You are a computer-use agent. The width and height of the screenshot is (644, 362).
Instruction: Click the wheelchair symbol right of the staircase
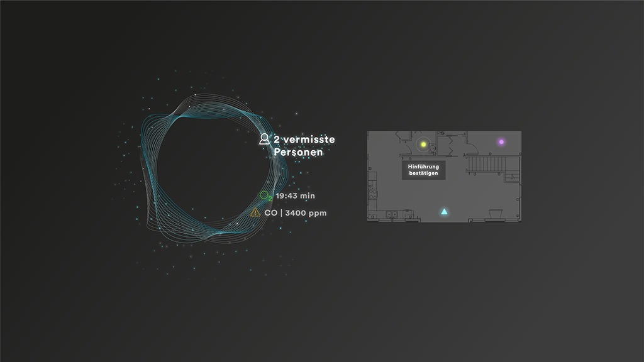(514, 177)
